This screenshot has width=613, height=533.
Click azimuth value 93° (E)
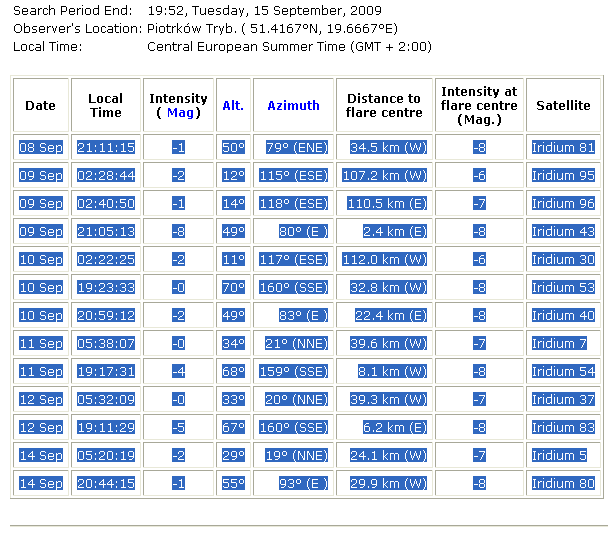click(x=303, y=483)
